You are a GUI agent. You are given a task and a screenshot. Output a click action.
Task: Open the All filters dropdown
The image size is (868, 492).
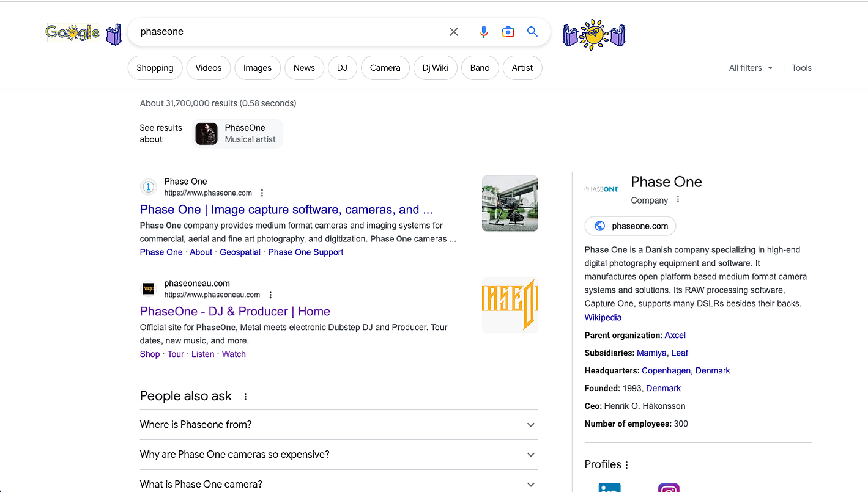[x=751, y=68]
